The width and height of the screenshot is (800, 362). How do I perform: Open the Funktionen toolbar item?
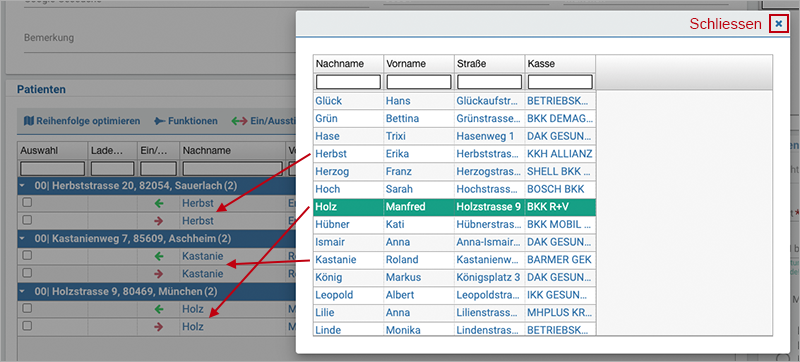[186, 121]
